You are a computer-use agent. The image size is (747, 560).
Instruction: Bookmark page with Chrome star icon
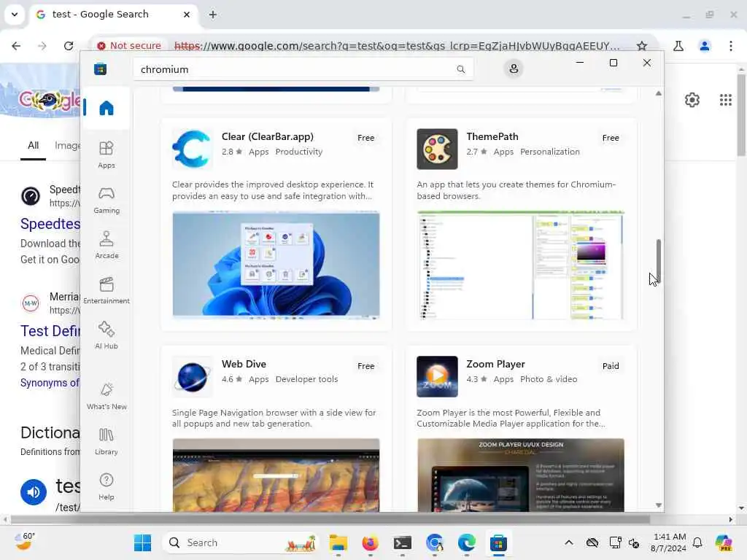click(x=642, y=46)
